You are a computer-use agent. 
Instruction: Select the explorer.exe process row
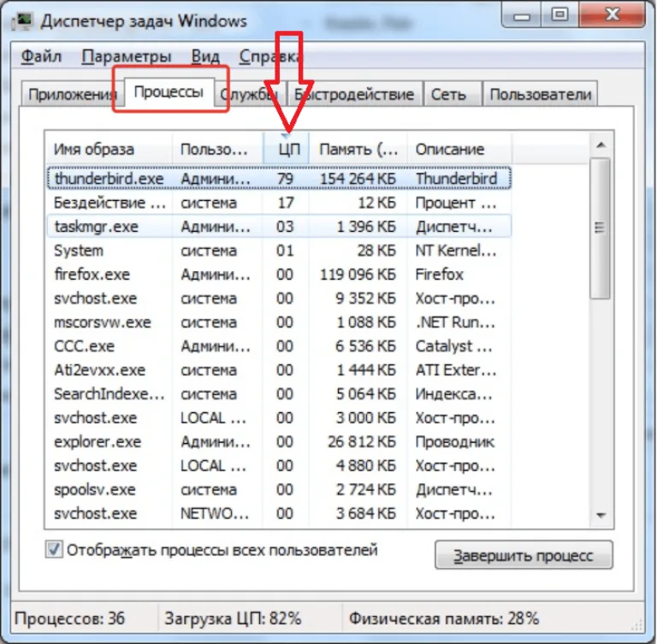coord(279,441)
